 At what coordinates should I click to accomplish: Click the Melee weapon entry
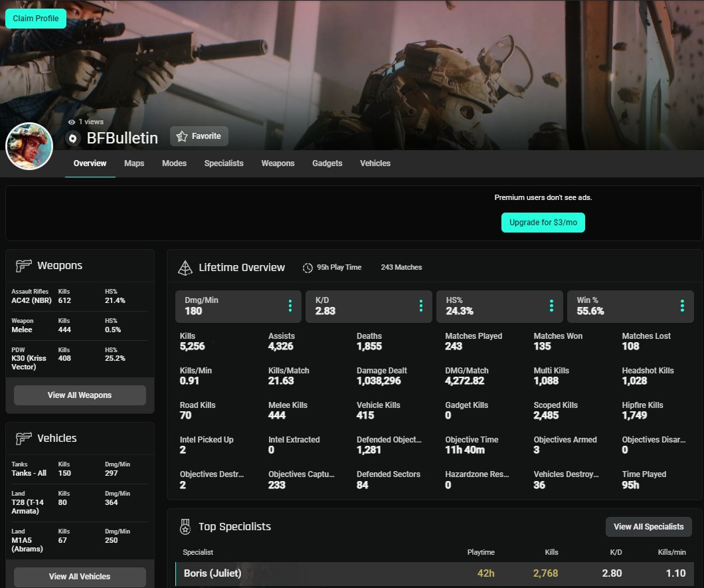tap(80, 326)
